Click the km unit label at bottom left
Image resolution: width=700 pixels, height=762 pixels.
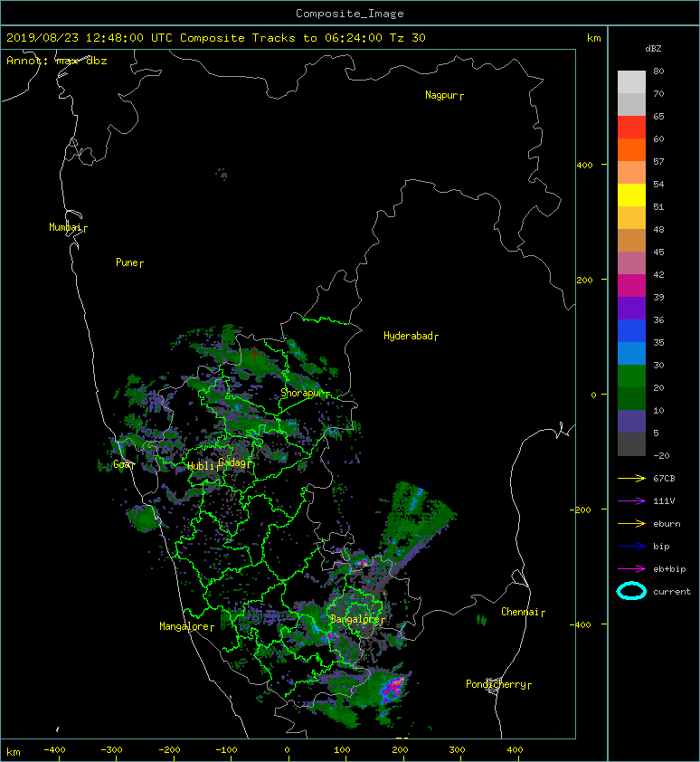[x=14, y=752]
